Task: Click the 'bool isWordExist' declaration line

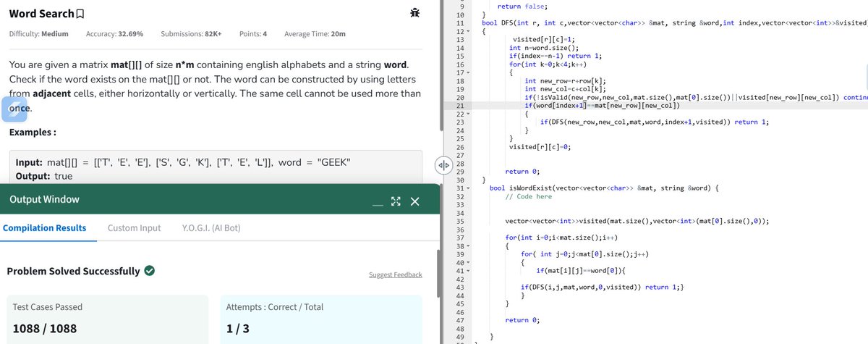Action: (x=604, y=188)
